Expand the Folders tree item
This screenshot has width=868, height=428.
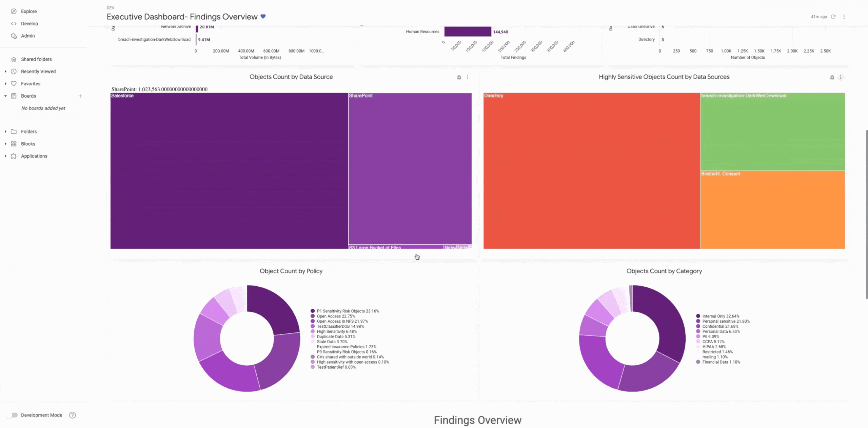click(5, 131)
